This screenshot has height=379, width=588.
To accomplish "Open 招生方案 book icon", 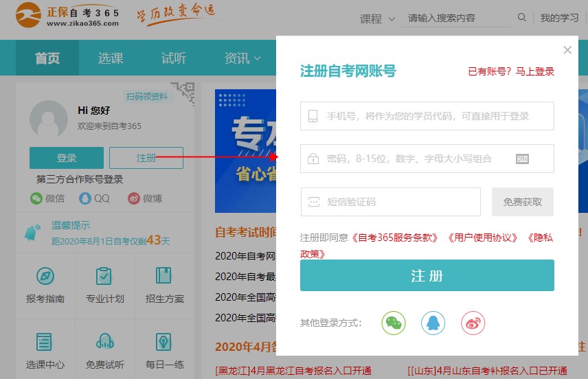I will click(164, 276).
